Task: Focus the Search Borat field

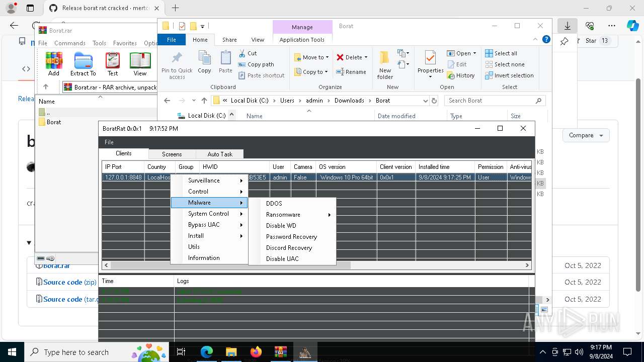Action: tap(495, 101)
